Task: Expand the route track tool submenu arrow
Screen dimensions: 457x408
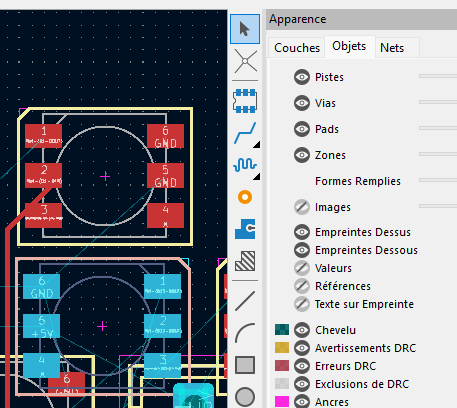Action: (256, 144)
